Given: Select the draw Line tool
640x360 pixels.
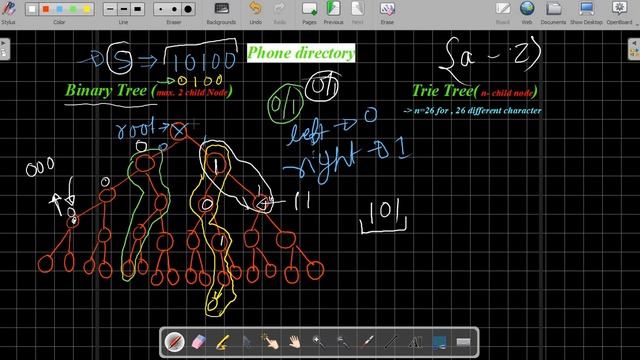Looking at the screenshot, I should pyautogui.click(x=391, y=342).
